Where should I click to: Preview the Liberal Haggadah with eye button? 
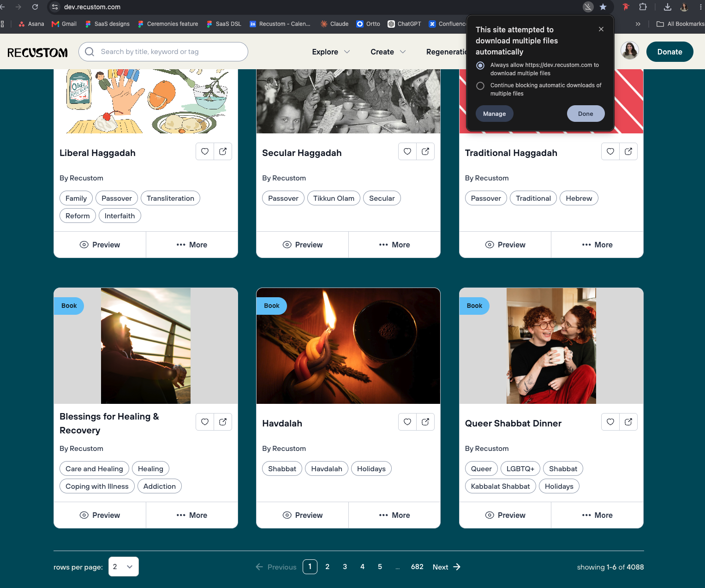[100, 245]
